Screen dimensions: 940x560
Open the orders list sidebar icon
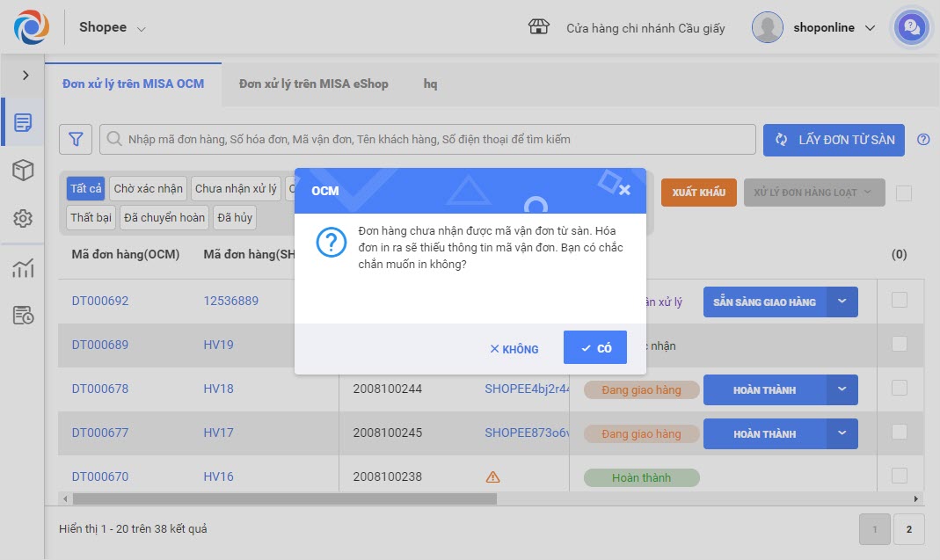(23, 122)
